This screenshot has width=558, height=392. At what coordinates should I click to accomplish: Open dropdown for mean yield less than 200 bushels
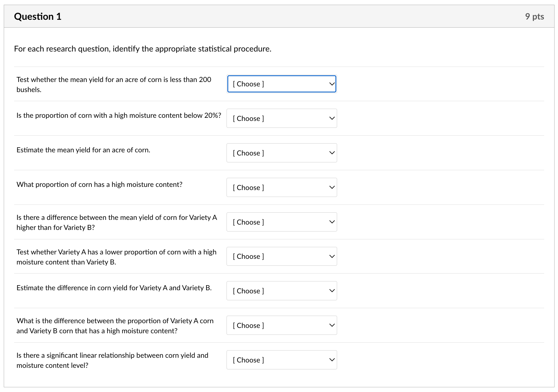[282, 84]
